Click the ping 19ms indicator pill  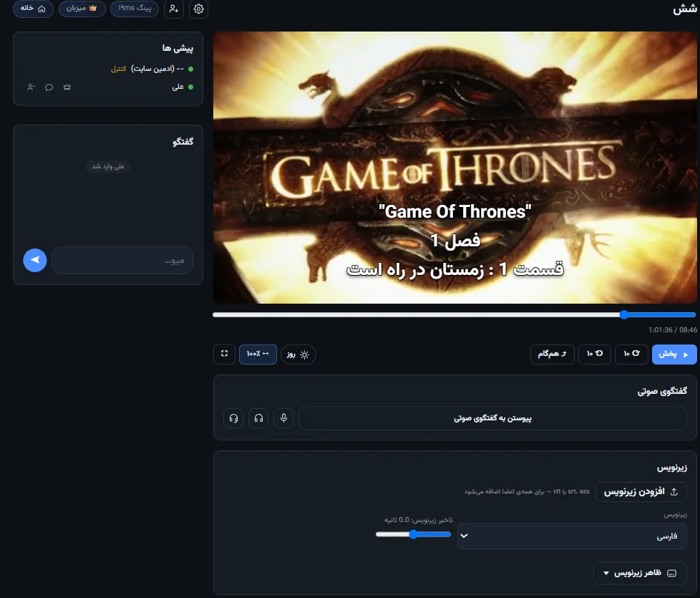point(135,8)
